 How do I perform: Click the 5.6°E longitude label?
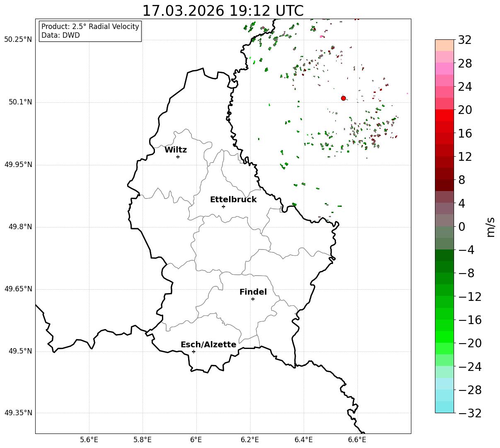click(x=89, y=440)
